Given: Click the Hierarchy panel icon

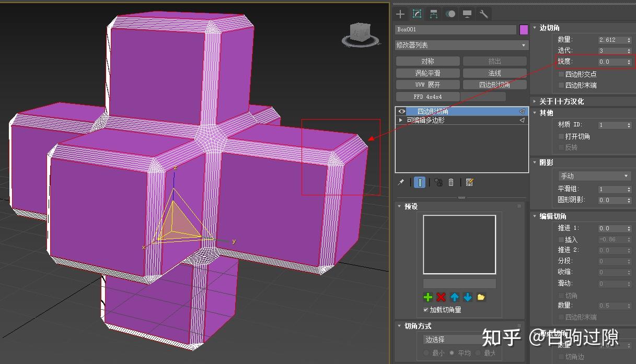Looking at the screenshot, I should [x=433, y=14].
